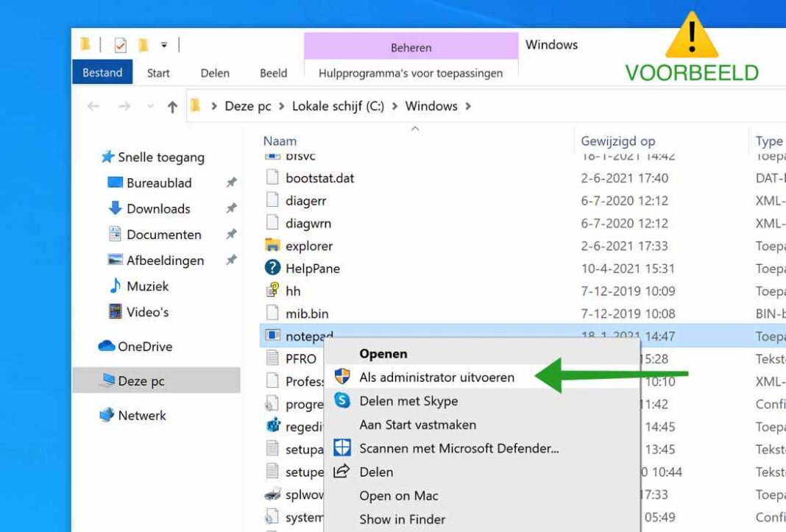Click the pin icon next to Afbeeldingen

pos(231,260)
